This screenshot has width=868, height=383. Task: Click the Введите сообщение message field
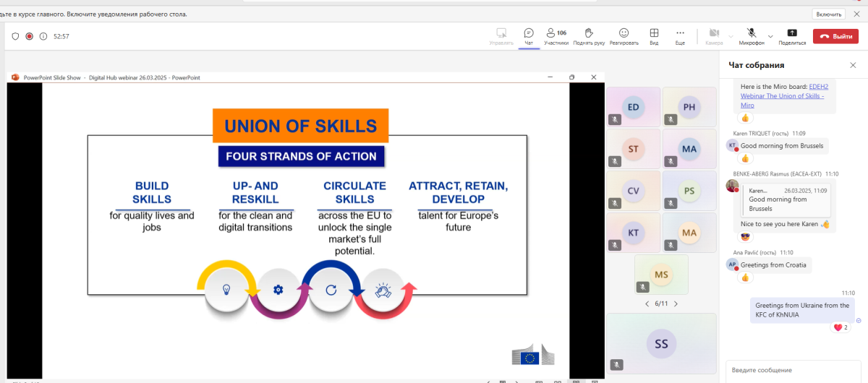[x=788, y=370]
